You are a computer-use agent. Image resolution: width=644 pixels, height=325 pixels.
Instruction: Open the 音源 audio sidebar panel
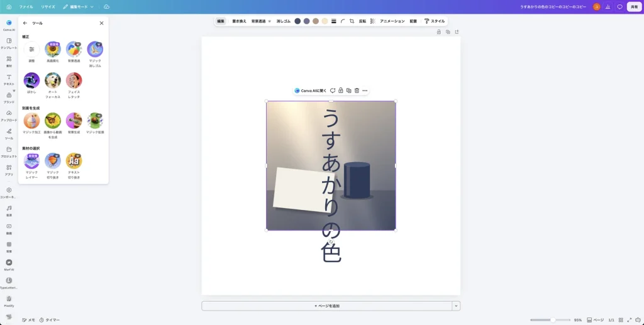(9, 211)
